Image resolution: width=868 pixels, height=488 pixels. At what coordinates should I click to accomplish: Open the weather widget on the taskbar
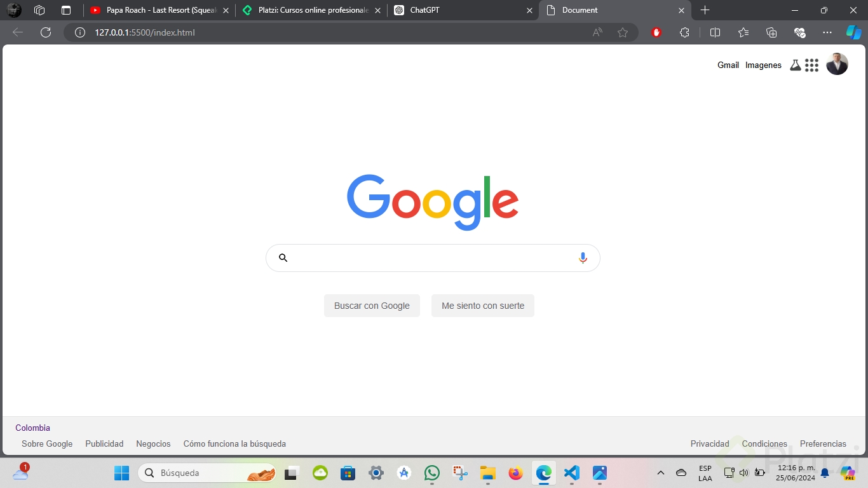click(x=20, y=471)
